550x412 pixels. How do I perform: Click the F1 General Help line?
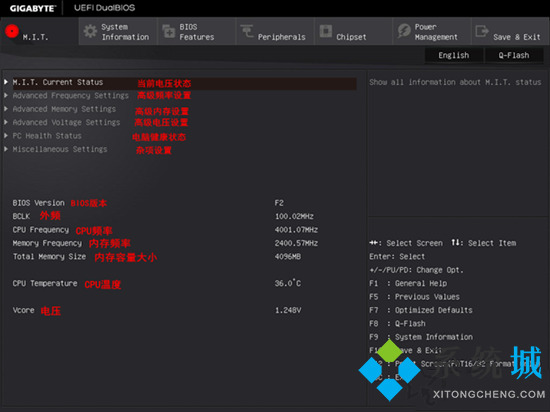click(x=408, y=283)
